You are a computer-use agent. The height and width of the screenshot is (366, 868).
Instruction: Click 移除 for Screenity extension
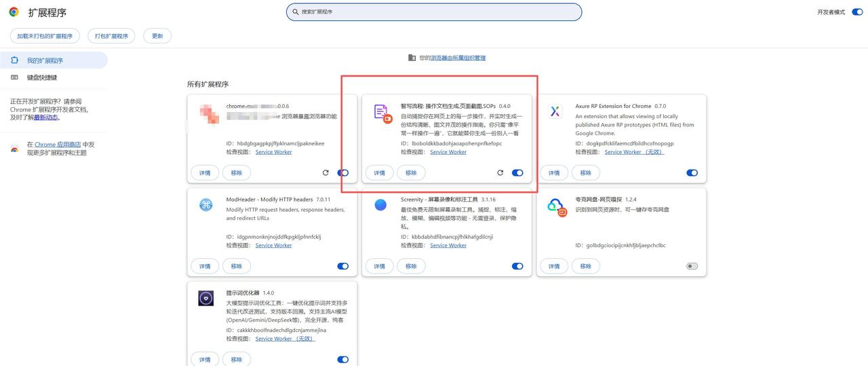pos(411,266)
